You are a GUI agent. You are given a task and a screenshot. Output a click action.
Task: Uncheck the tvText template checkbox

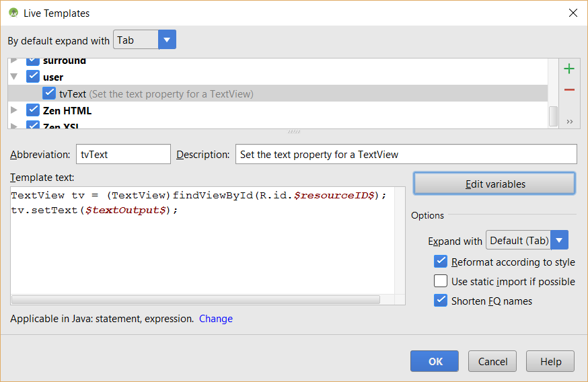tap(49, 93)
